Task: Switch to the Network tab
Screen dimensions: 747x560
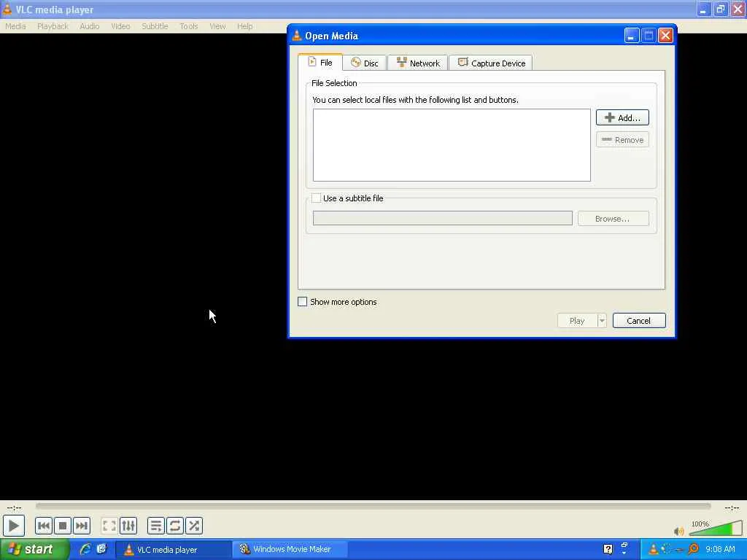Action: (x=418, y=63)
